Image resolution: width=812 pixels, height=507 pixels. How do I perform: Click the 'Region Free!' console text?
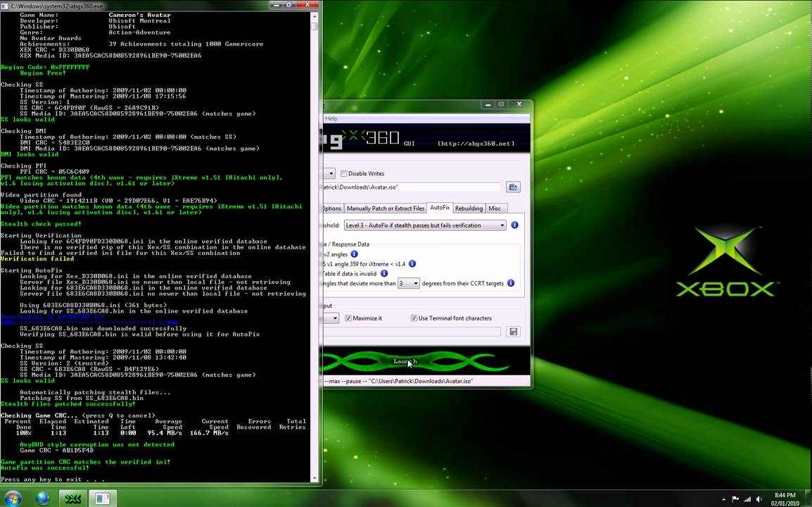[43, 73]
